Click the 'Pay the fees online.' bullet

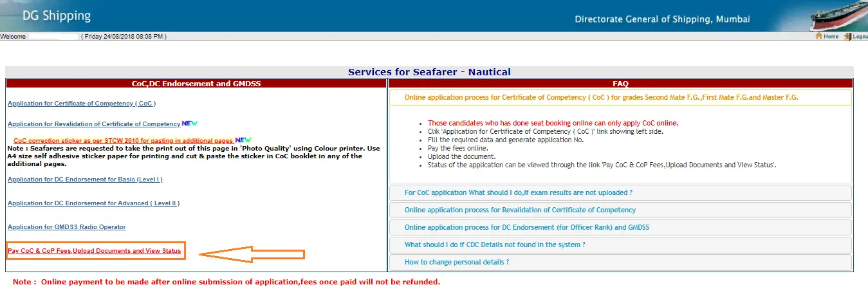[457, 148]
